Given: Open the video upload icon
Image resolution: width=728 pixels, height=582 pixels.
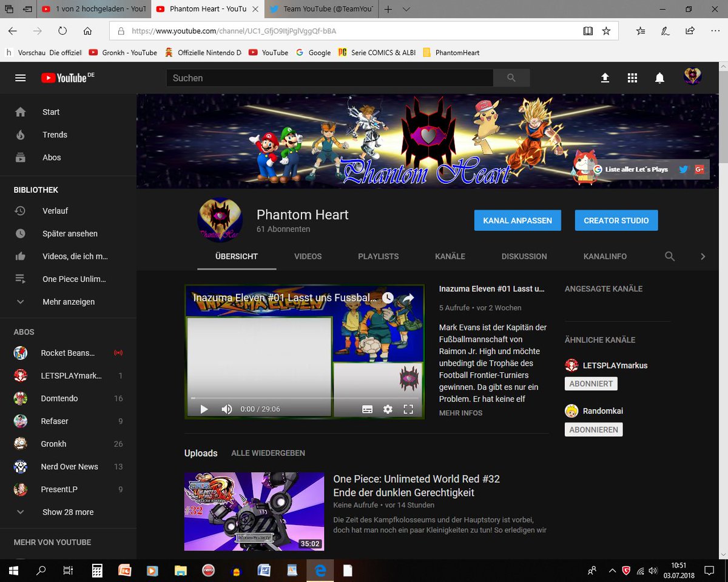Looking at the screenshot, I should (x=605, y=78).
